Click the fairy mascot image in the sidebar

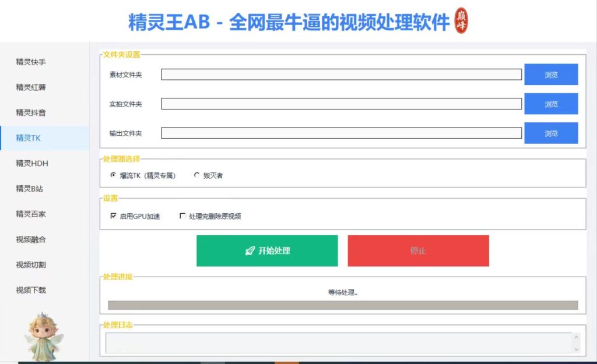point(43,337)
